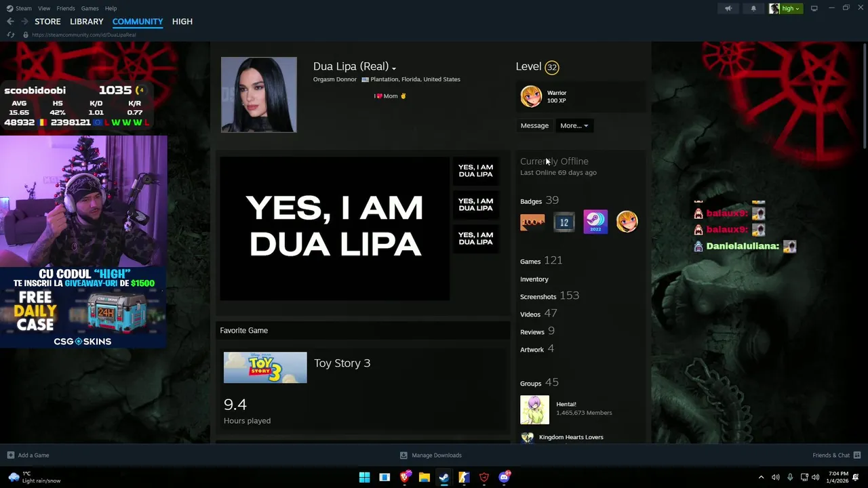This screenshot has height=488, width=868.
Task: Open the Kingdom Hearts Lovers group
Action: tap(571, 437)
